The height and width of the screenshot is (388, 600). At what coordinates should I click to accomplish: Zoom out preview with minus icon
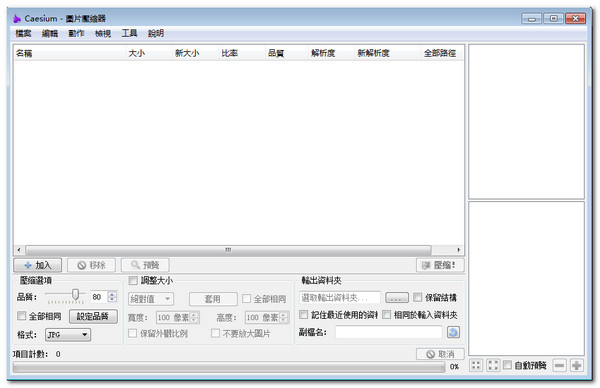pyautogui.click(x=559, y=365)
